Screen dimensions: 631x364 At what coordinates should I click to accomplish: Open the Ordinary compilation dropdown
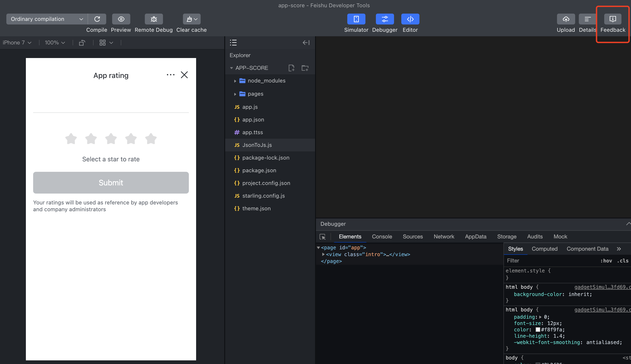point(47,19)
